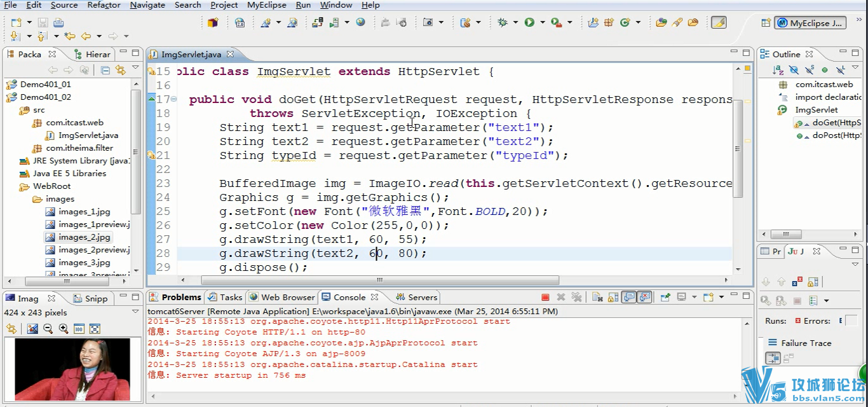Image resolution: width=868 pixels, height=407 pixels.
Task: Close the ImgServlet.java editor tab
Action: [x=230, y=55]
